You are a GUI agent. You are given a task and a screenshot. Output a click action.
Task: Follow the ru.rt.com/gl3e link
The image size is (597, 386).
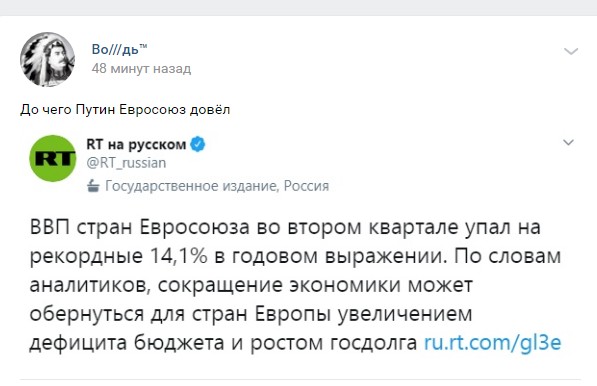click(x=493, y=343)
